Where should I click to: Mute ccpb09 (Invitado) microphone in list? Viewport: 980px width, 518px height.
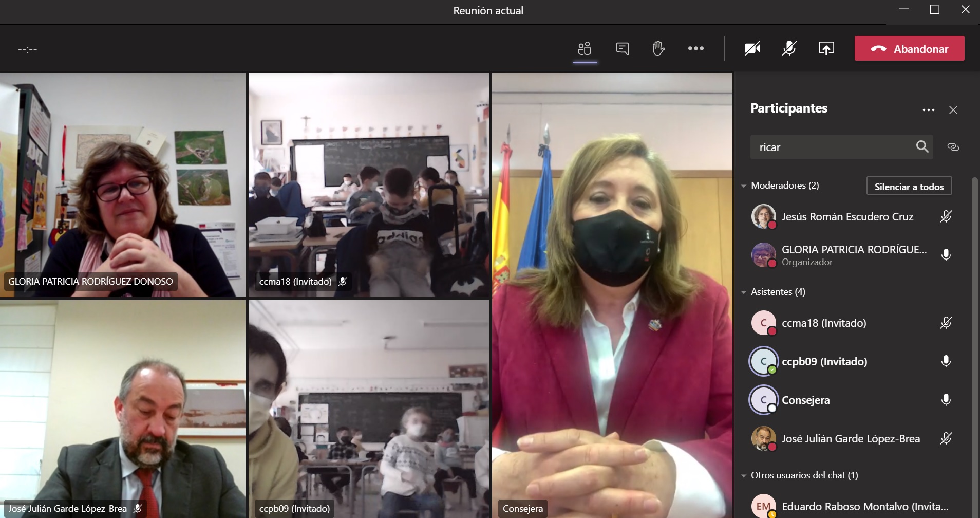coord(946,361)
